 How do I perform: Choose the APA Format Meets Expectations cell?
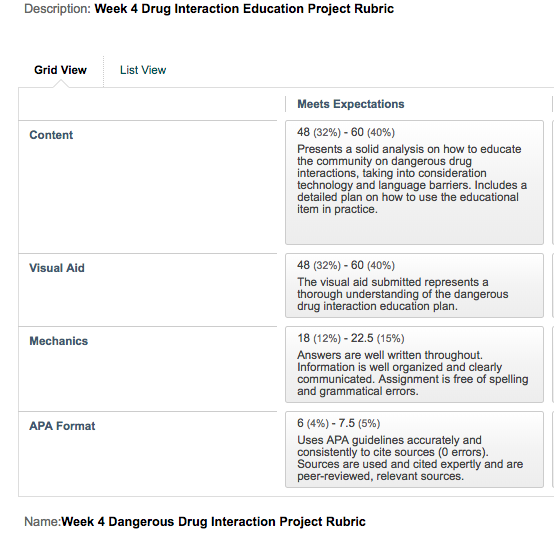[414, 449]
